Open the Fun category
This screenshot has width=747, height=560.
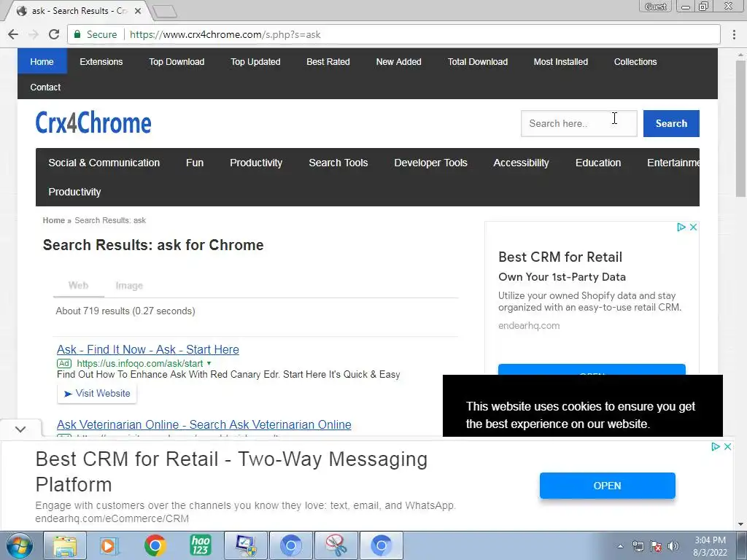194,163
